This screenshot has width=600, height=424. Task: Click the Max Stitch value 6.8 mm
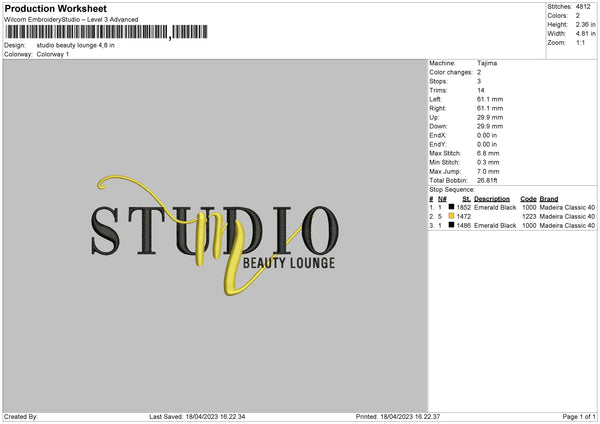pyautogui.click(x=488, y=153)
